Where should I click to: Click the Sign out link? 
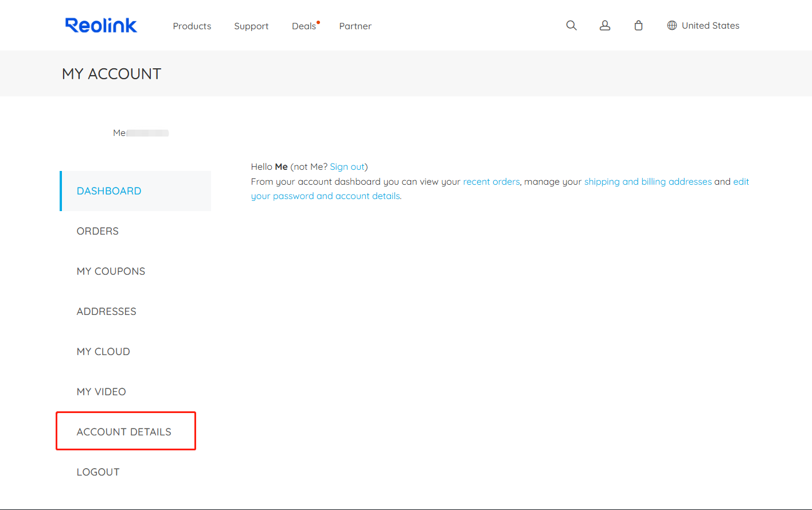[347, 167]
